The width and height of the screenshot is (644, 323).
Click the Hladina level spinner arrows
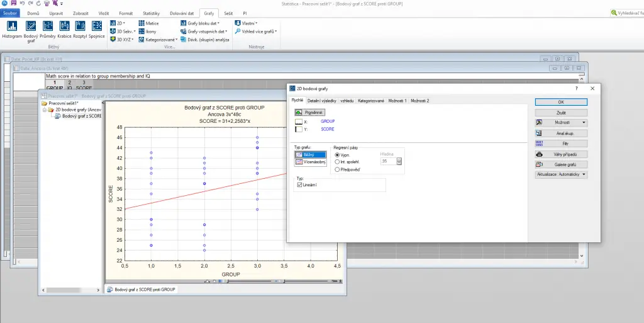tap(399, 161)
